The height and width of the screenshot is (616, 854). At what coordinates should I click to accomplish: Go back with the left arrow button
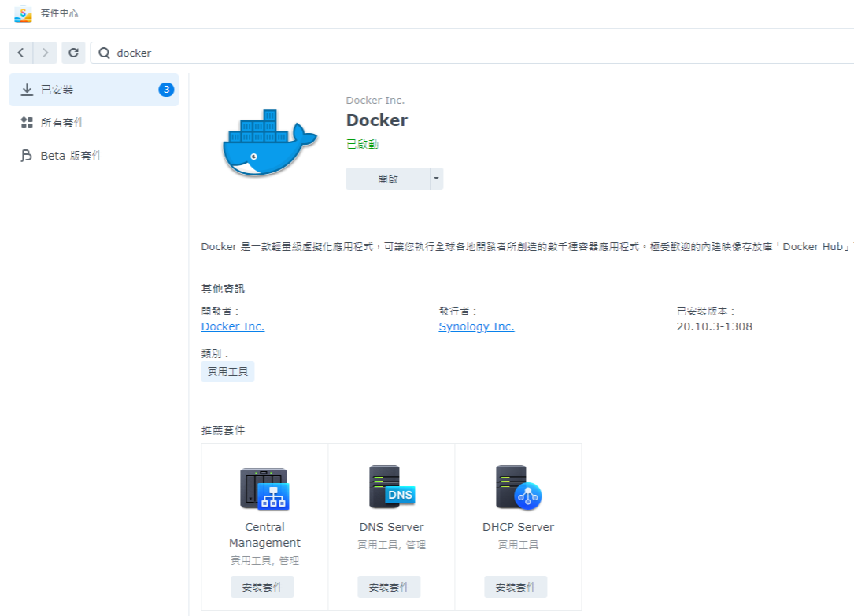(20, 53)
